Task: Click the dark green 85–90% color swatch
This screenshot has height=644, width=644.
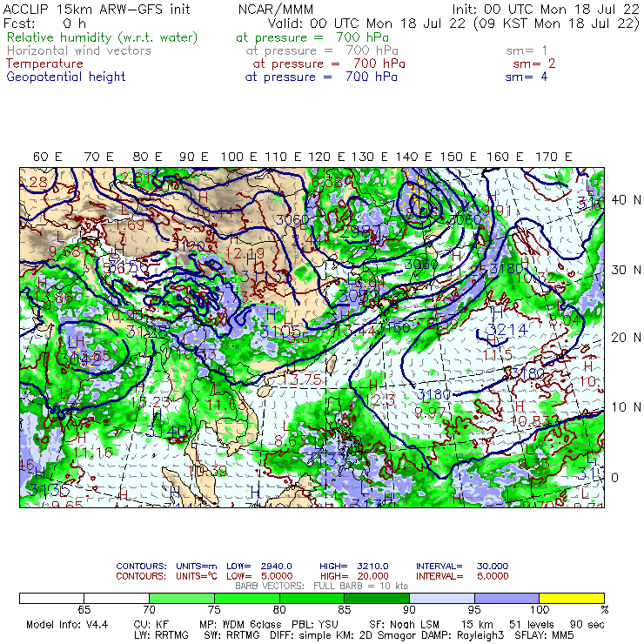Action: (377, 598)
